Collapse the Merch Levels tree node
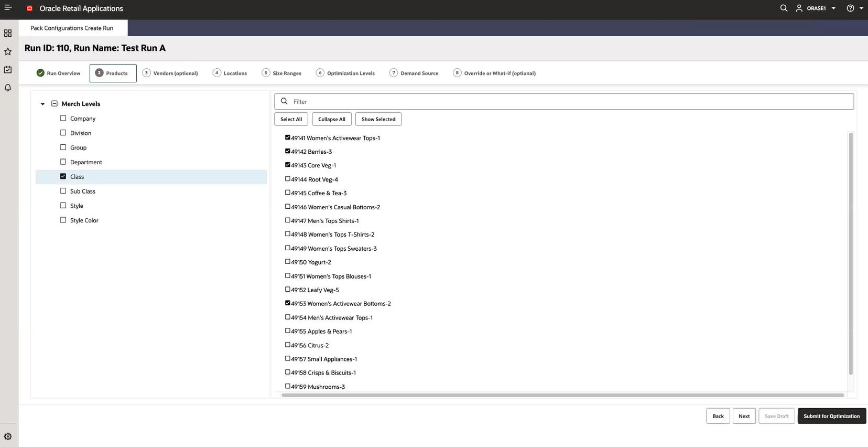Screen dimensions: 868x447 tap(42, 104)
